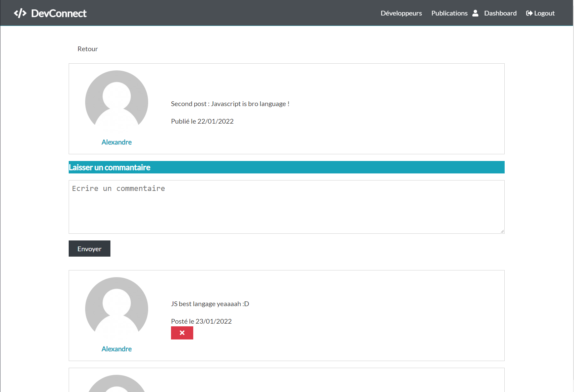Click the Retour link

click(x=87, y=49)
